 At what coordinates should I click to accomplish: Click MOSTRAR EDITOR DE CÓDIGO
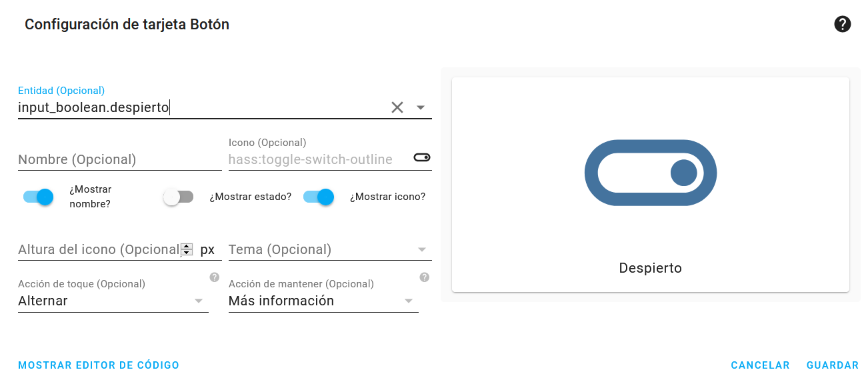point(99,365)
